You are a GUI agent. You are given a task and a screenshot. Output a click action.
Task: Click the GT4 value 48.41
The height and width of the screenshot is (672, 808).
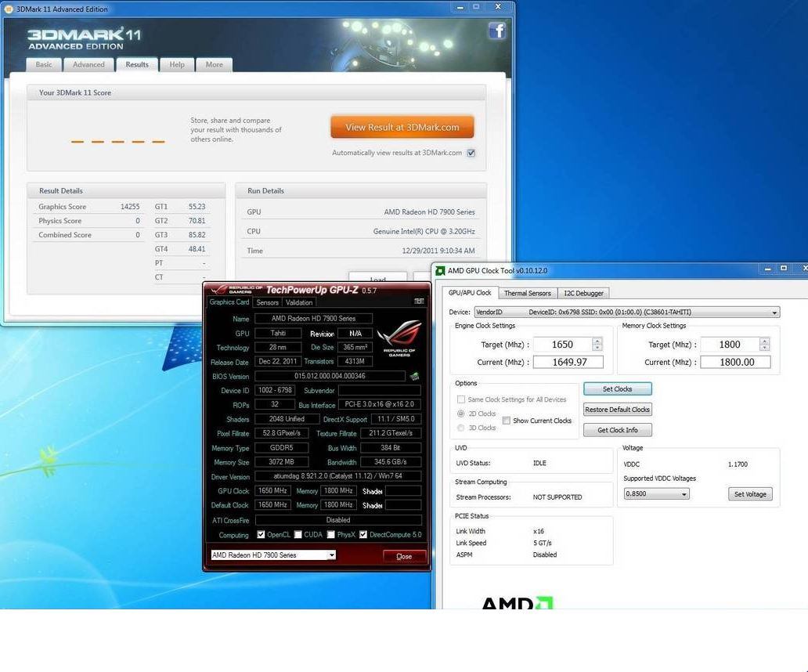pos(197,249)
